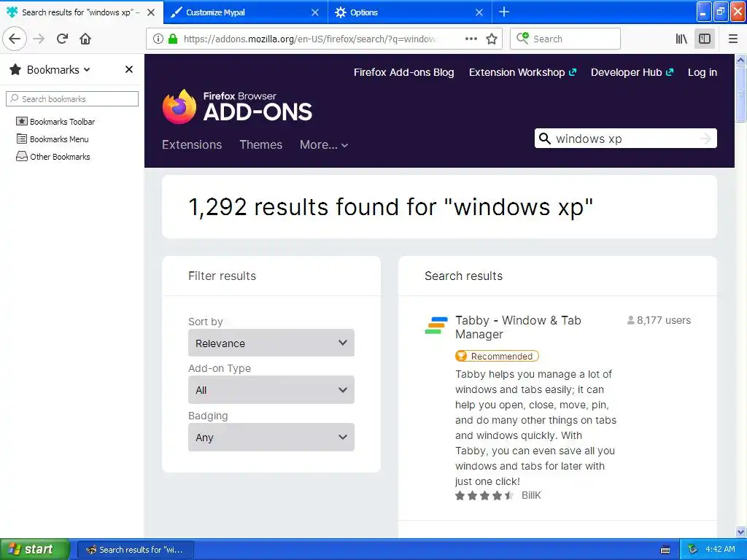Open the Extensions section

coord(192,145)
